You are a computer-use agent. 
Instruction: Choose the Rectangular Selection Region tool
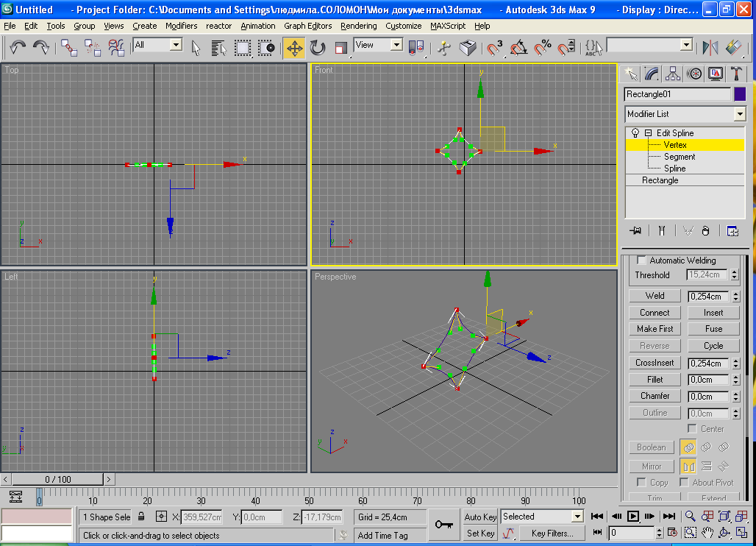point(243,47)
